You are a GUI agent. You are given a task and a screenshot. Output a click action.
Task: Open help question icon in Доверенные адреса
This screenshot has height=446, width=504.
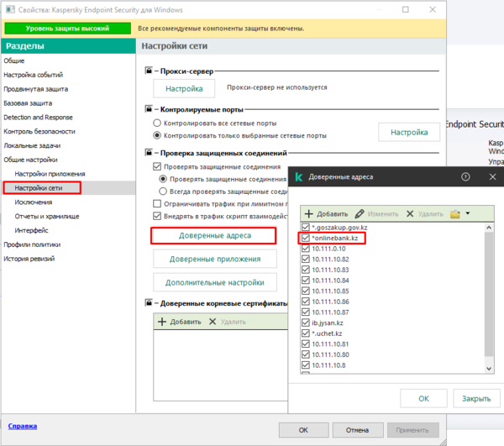(465, 176)
